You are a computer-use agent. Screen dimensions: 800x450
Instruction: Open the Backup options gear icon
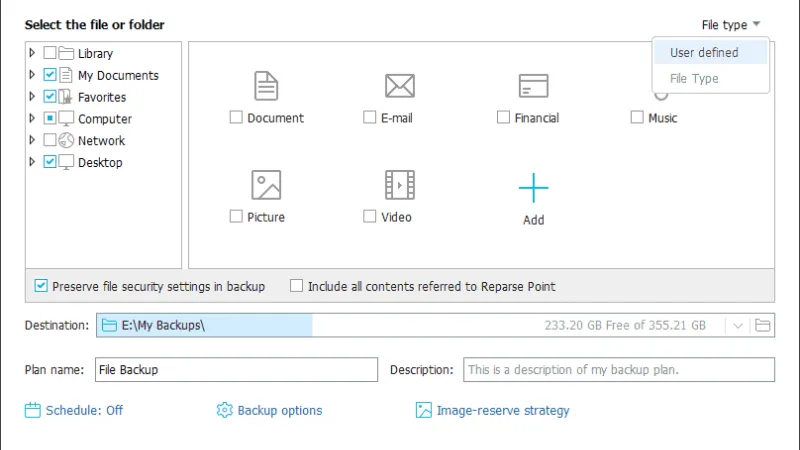[x=224, y=410]
